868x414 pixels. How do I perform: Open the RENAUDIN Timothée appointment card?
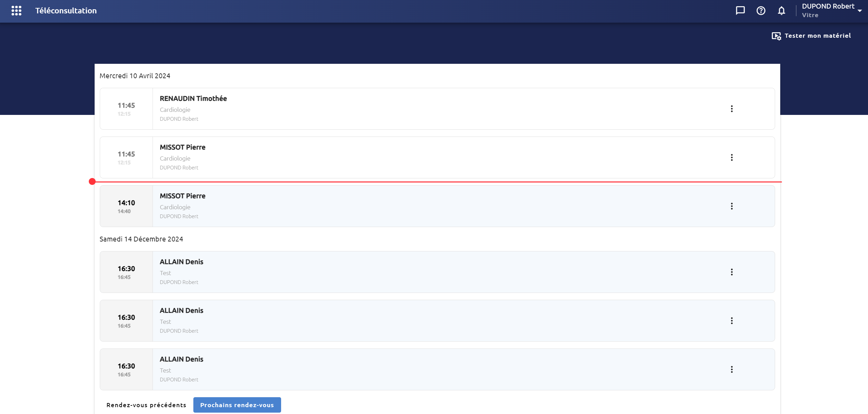pos(437,109)
